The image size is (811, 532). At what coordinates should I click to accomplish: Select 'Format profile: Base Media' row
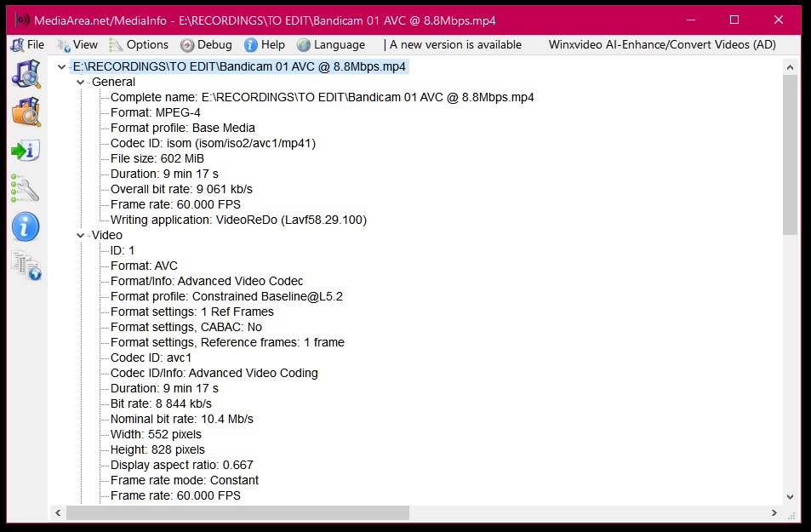[183, 128]
